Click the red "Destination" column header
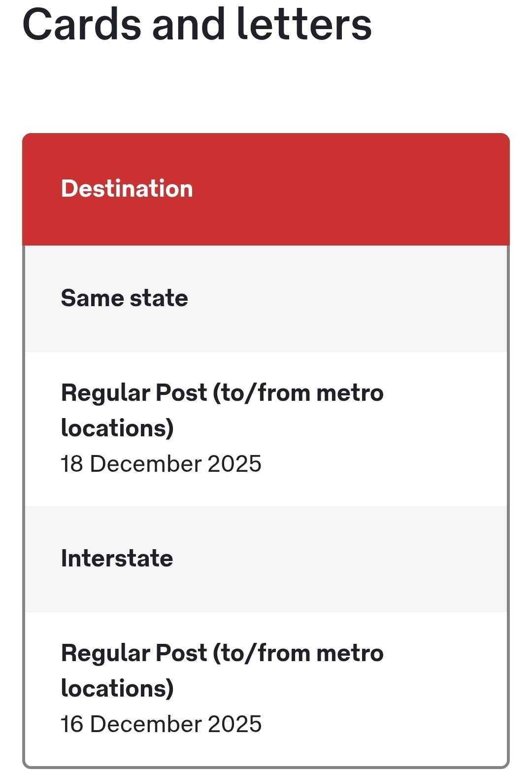 pyautogui.click(x=127, y=189)
